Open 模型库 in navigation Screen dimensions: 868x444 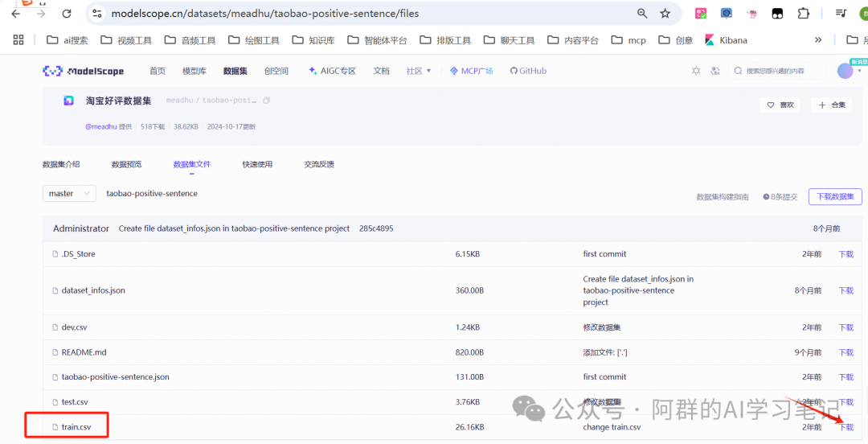pos(194,71)
